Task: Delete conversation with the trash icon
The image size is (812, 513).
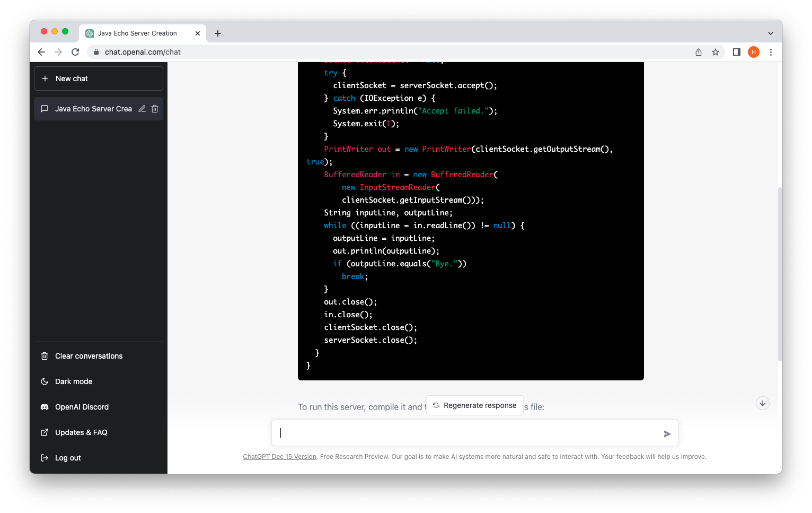Action: click(x=155, y=109)
